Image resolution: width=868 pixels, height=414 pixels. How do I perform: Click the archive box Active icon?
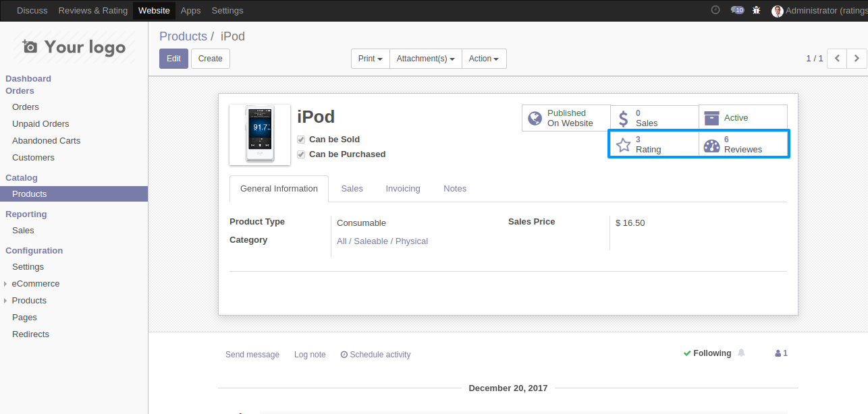click(711, 118)
